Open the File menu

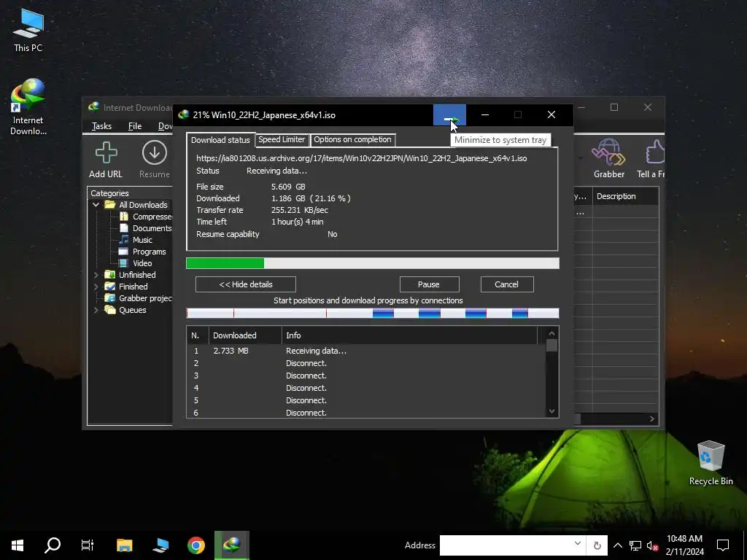[135, 126]
